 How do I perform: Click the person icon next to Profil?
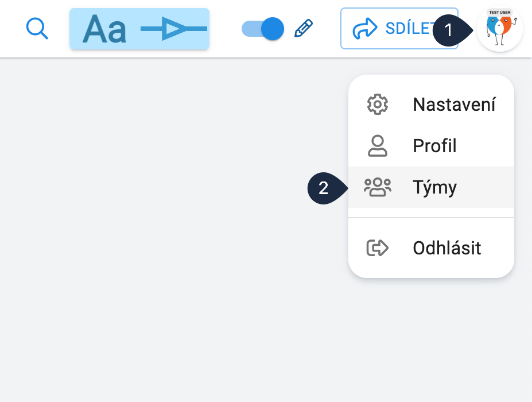point(376,145)
